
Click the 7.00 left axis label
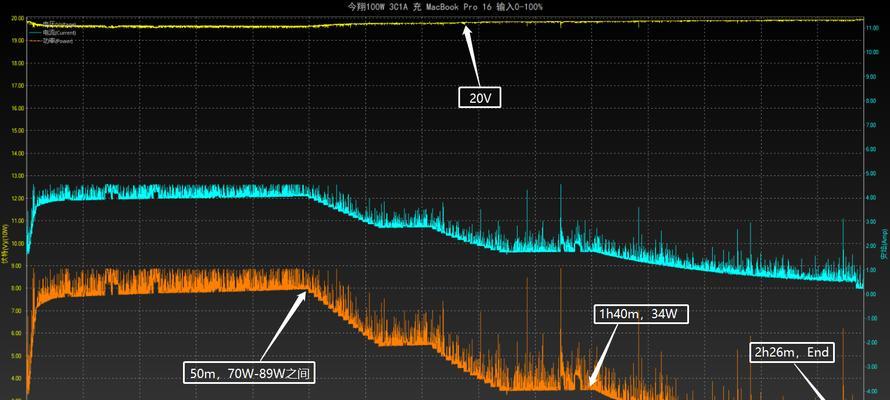[x=18, y=311]
